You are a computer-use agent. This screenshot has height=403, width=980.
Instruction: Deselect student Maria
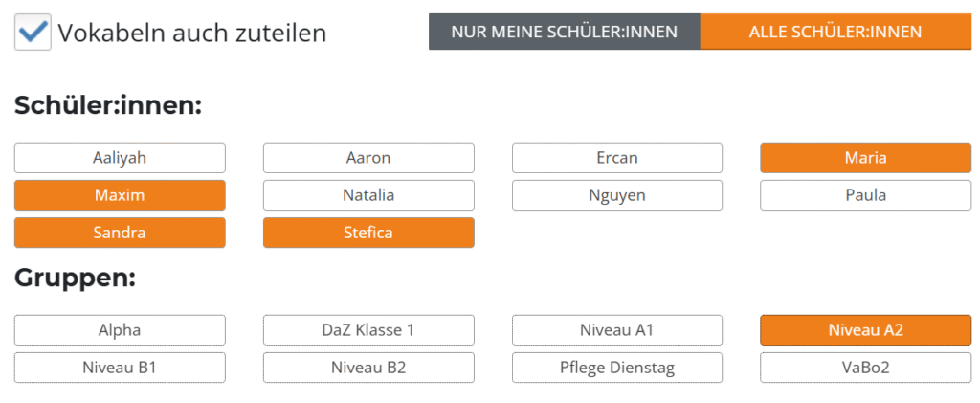coord(865,158)
